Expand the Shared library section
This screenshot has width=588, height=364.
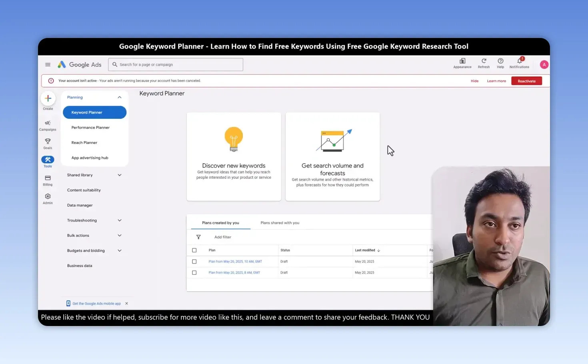(119, 175)
